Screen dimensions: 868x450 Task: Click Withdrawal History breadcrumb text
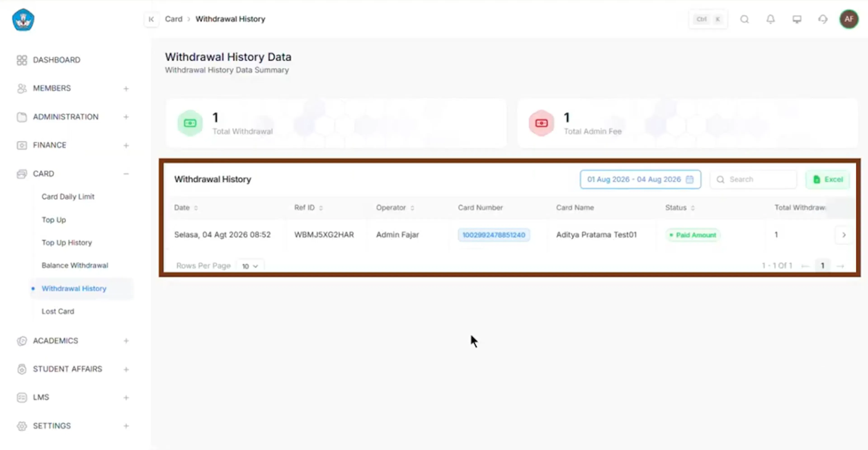(231, 19)
